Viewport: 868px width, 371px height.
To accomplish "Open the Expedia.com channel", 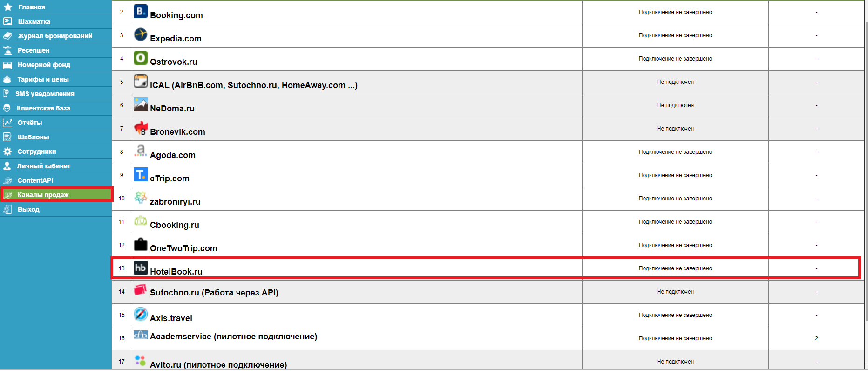I will (x=176, y=39).
